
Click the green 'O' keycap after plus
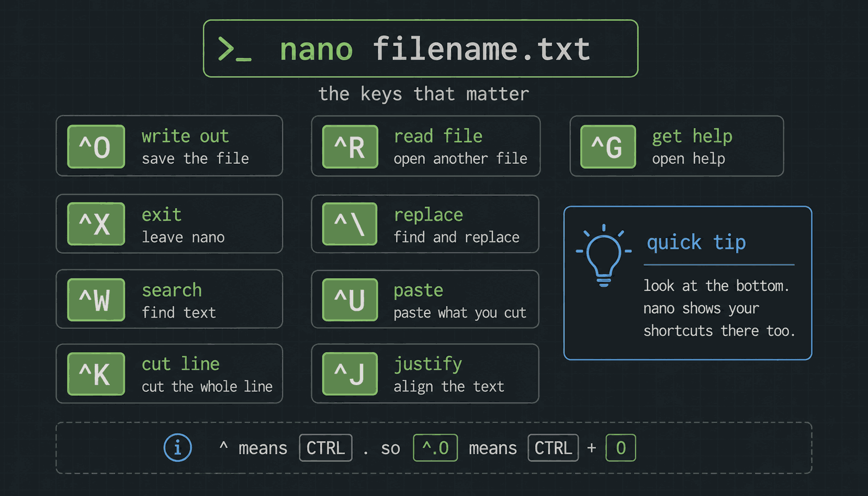[x=621, y=448]
